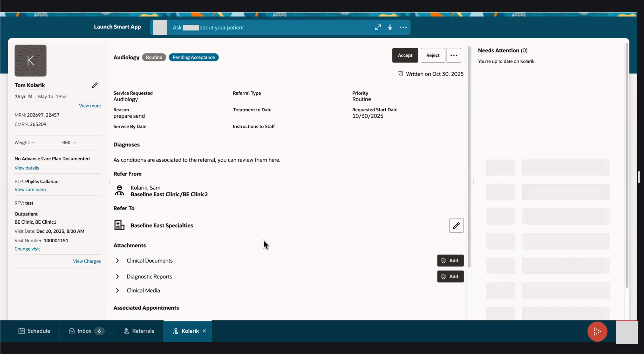
Task: Click the paperclip icon on Clinical Documents Add
Action: (443, 260)
